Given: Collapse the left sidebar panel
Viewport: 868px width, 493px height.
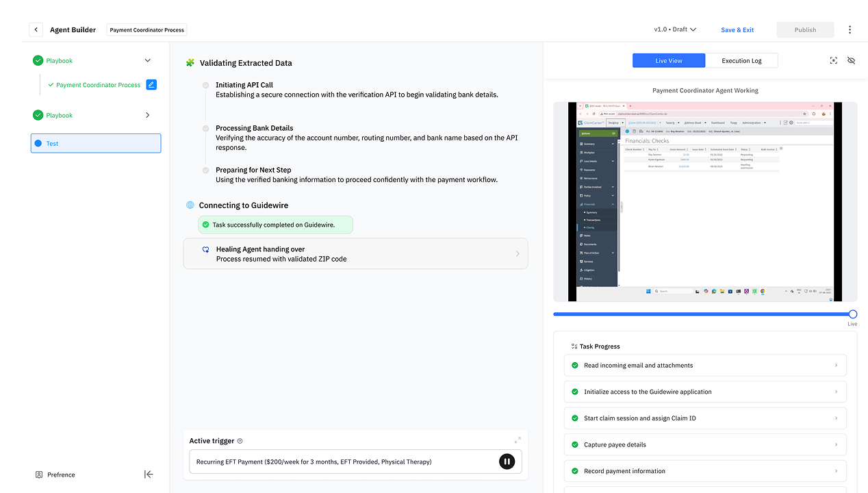Looking at the screenshot, I should click(149, 475).
